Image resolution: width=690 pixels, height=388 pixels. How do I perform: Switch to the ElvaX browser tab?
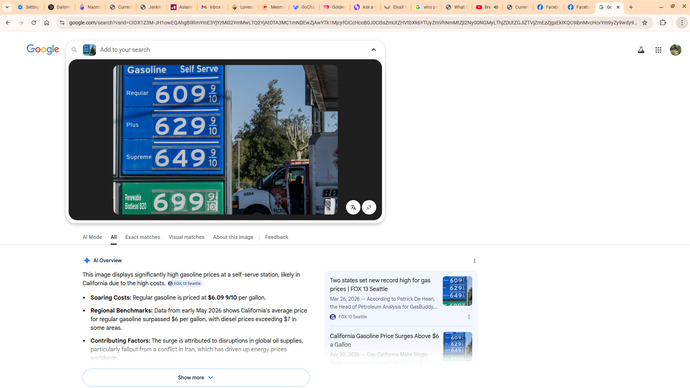(394, 7)
